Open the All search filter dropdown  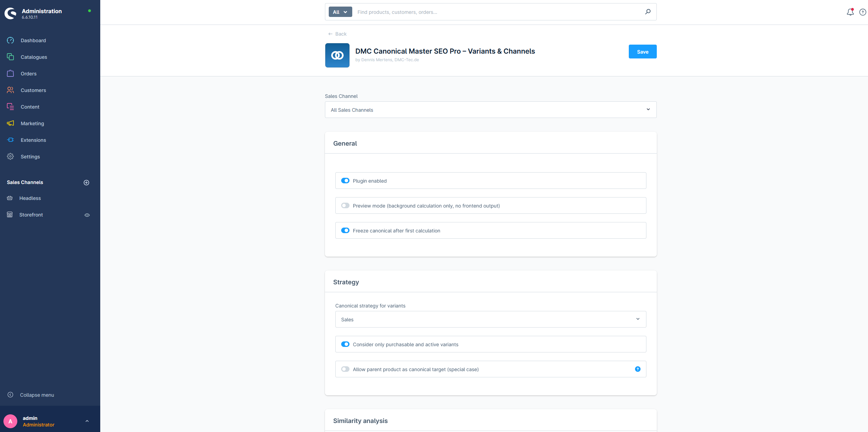point(340,12)
